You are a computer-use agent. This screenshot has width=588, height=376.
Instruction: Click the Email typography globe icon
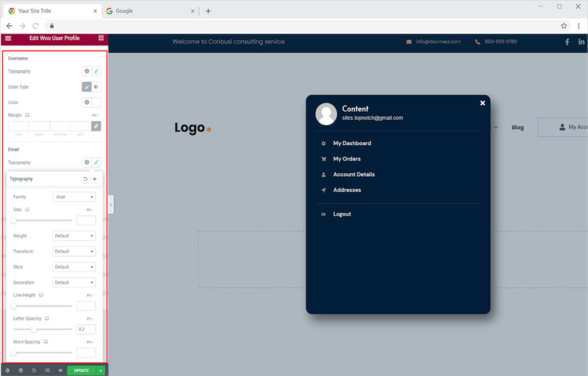click(x=87, y=162)
